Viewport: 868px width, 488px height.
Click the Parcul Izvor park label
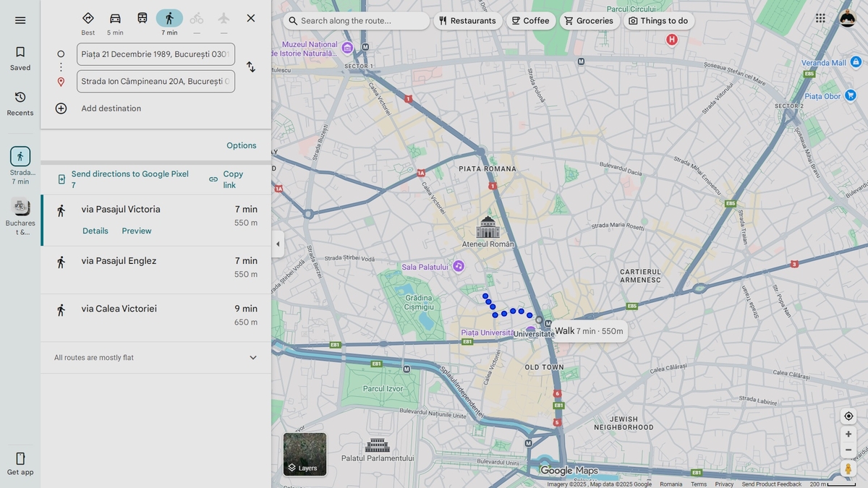click(x=383, y=389)
